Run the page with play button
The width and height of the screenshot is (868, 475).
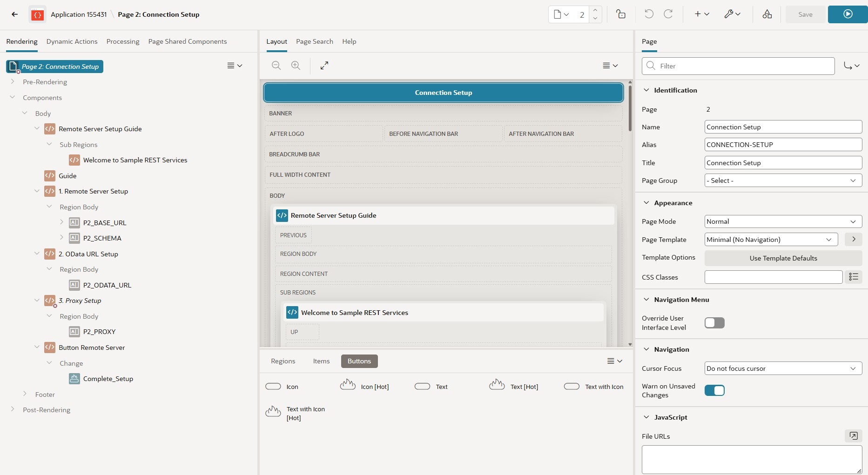[x=848, y=14]
